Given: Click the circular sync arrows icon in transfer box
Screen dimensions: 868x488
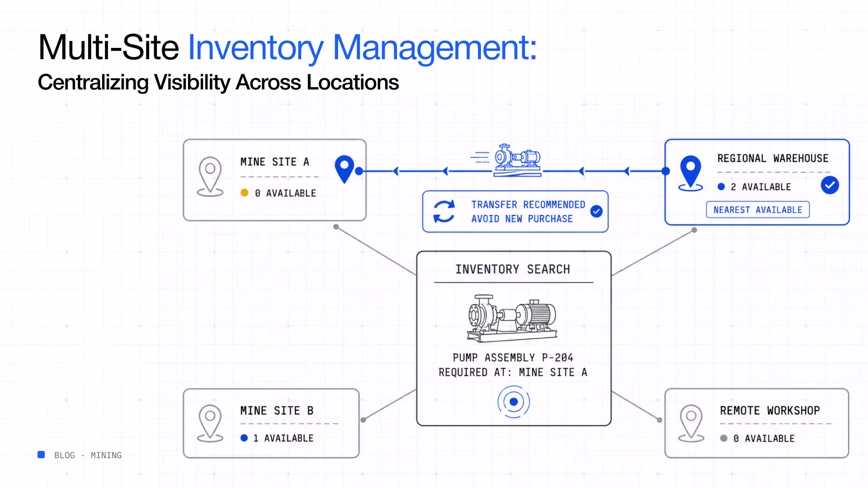Looking at the screenshot, I should (444, 211).
